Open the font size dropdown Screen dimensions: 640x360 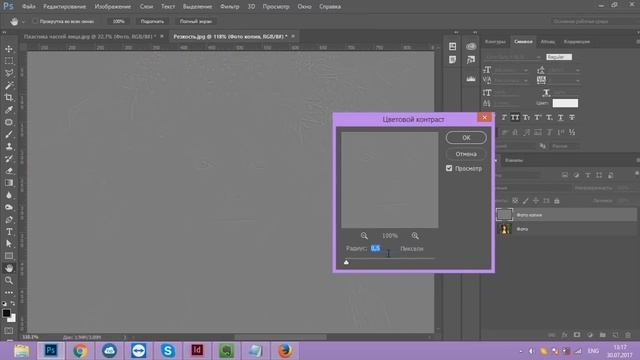(x=526, y=70)
